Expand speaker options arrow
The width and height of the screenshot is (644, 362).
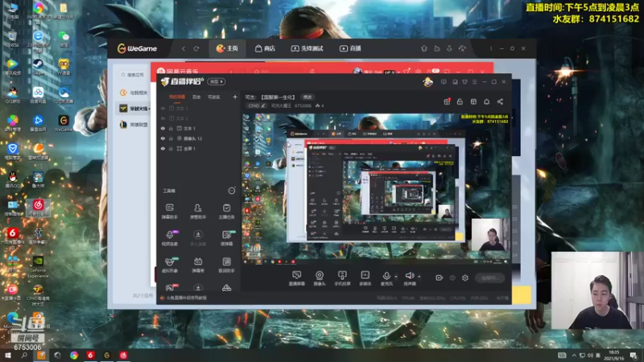(x=419, y=277)
